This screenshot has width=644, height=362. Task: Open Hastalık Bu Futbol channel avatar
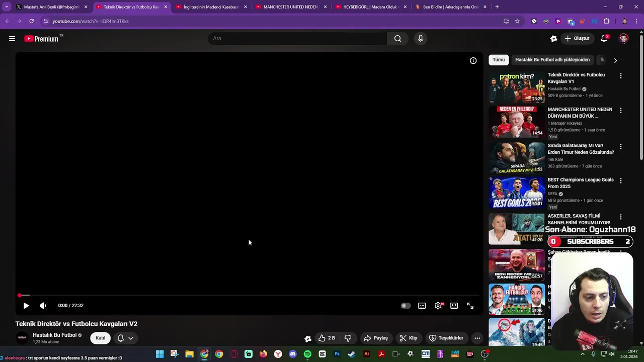22,338
